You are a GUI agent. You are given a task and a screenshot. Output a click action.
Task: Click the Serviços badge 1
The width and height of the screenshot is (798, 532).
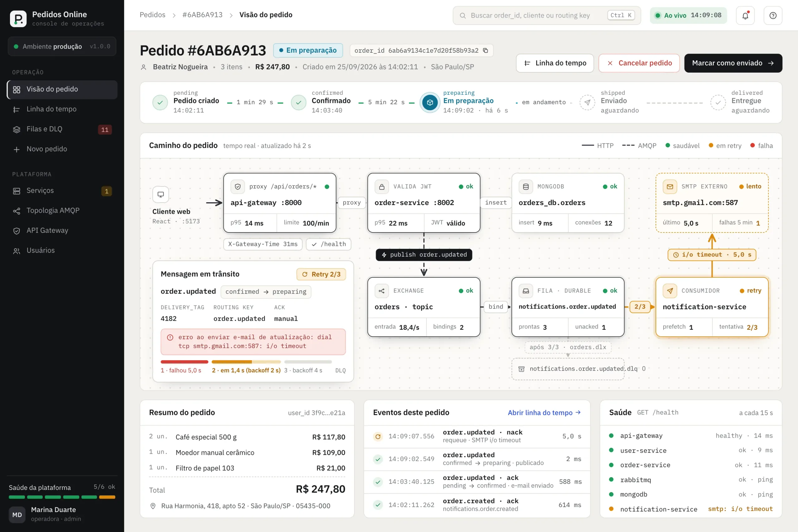click(107, 191)
